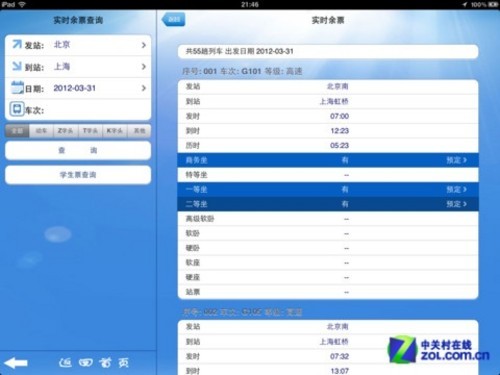Tap the 实时余票查询 panel title
Image resolution: width=500 pixels, height=375 pixels.
(78, 20)
